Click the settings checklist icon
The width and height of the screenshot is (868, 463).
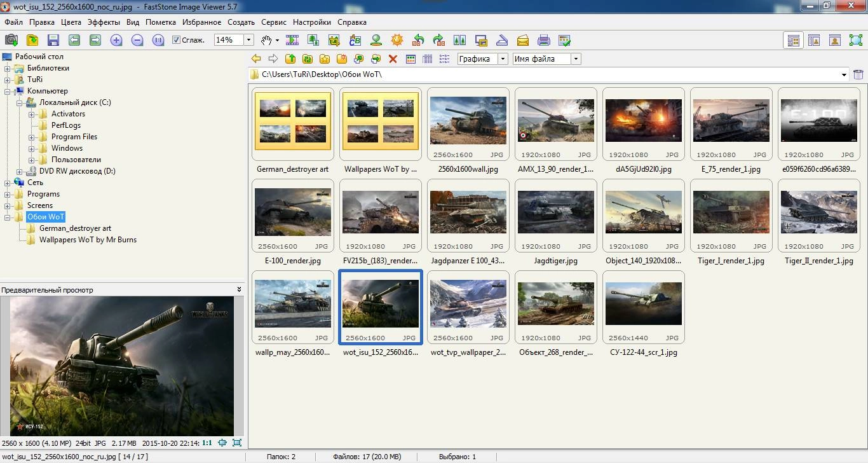(565, 40)
